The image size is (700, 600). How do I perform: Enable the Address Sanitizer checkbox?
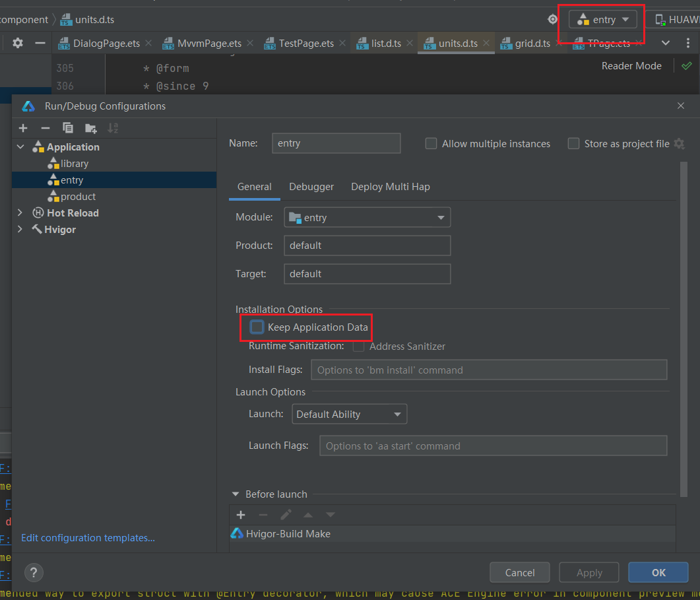click(x=358, y=347)
